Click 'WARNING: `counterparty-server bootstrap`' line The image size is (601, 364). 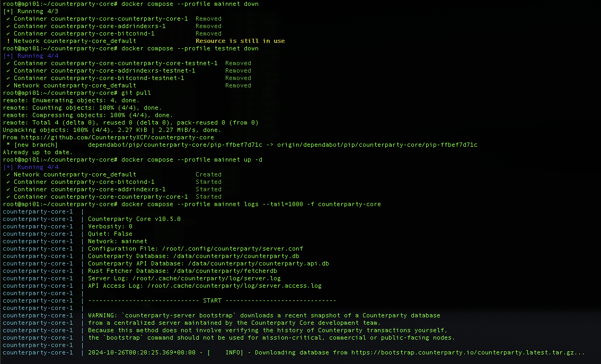coord(264,315)
